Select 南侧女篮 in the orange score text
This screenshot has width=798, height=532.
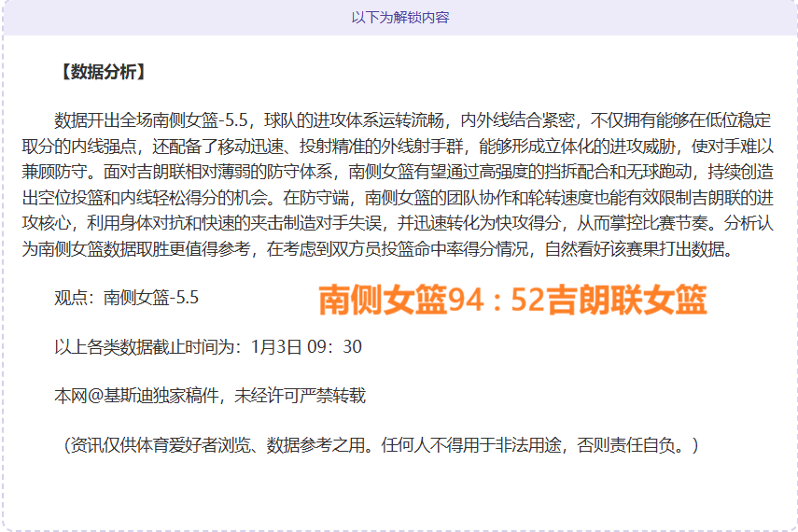pos(383,300)
